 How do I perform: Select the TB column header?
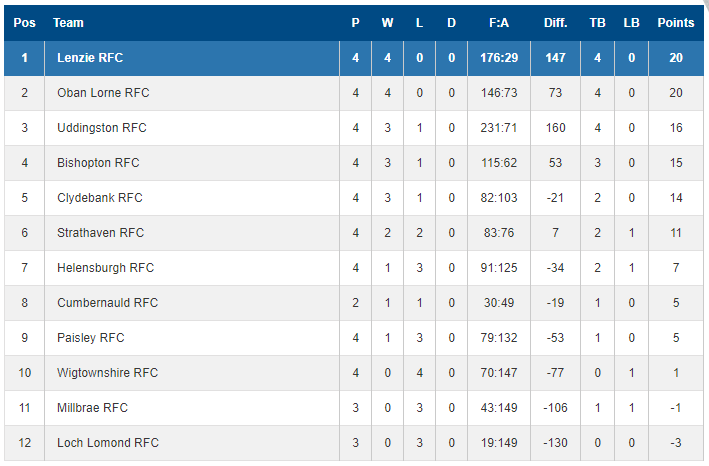tap(597, 23)
